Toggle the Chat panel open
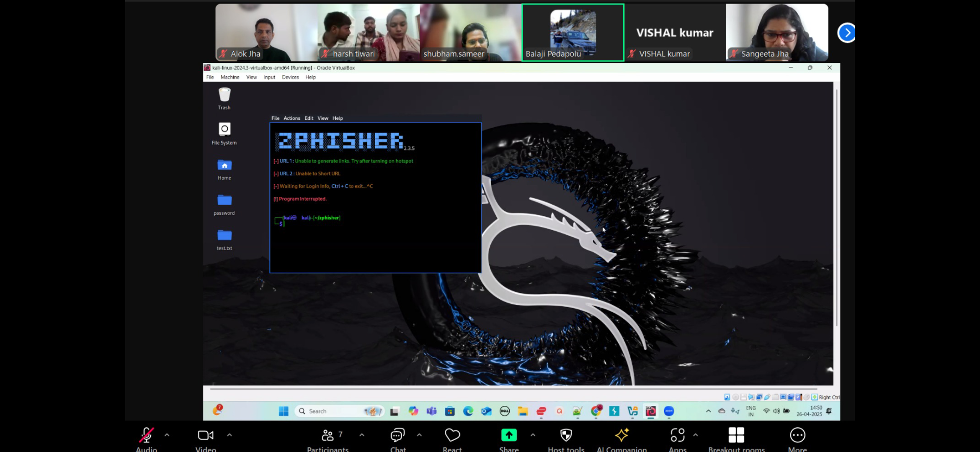 (397, 435)
